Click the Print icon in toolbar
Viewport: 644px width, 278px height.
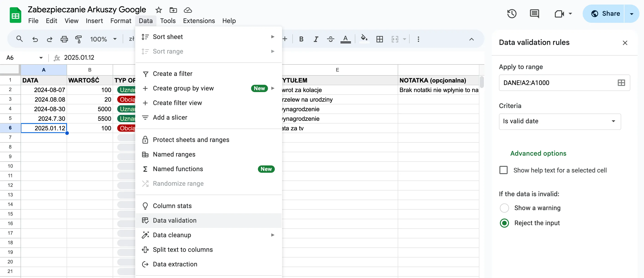tap(64, 39)
